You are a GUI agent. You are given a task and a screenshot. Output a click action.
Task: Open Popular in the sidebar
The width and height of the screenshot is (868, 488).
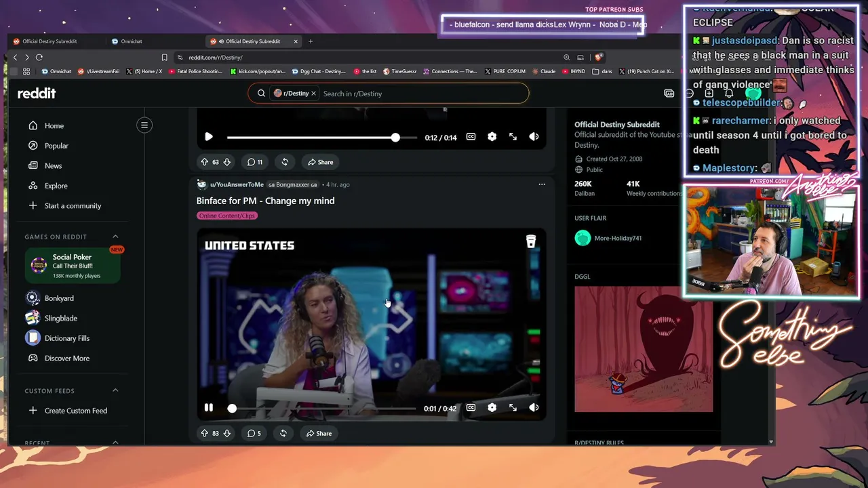pyautogui.click(x=56, y=146)
